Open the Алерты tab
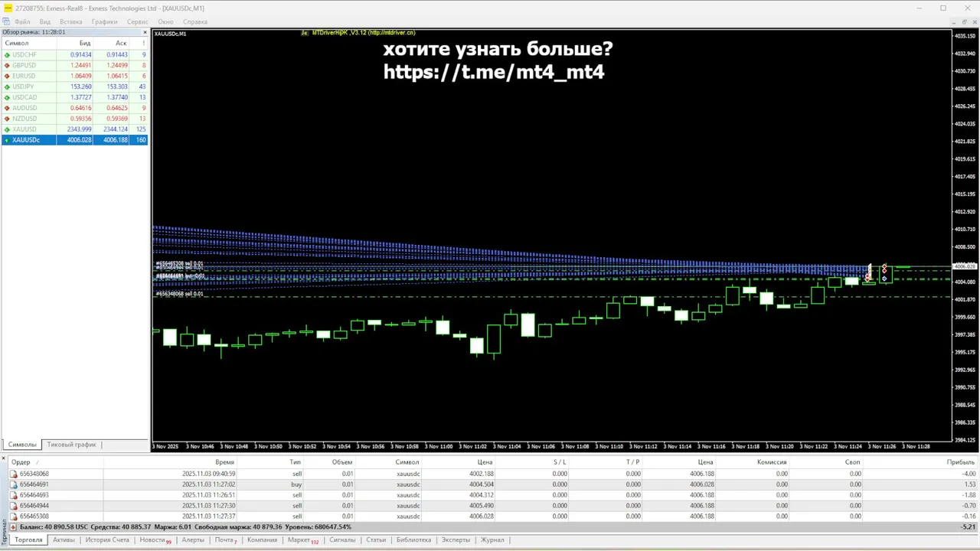The image size is (980, 551). pyautogui.click(x=193, y=540)
